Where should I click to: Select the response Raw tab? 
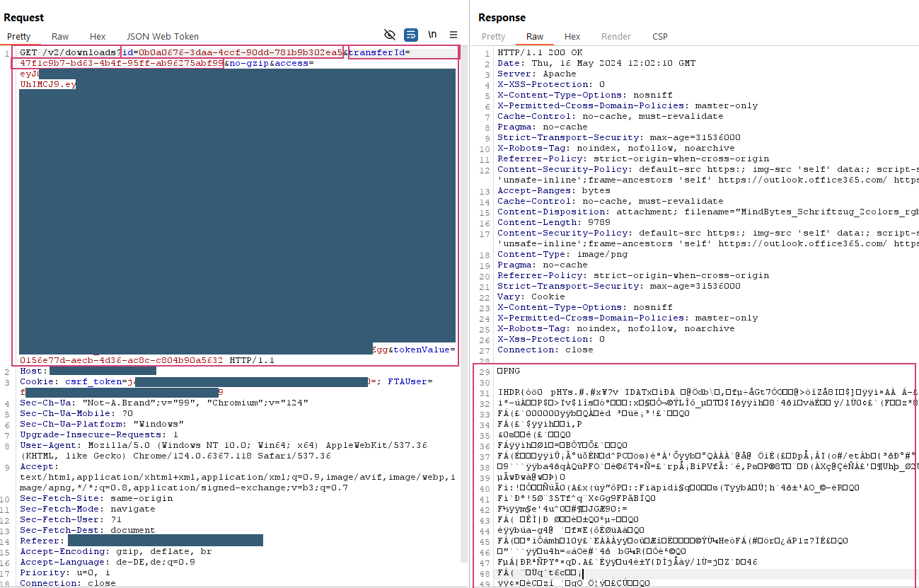tap(535, 37)
